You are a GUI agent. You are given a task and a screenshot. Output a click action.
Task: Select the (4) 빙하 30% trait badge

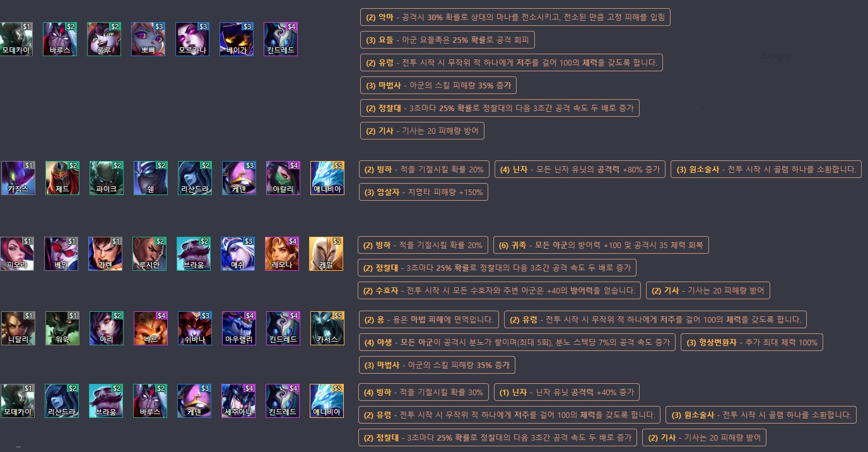tap(423, 392)
